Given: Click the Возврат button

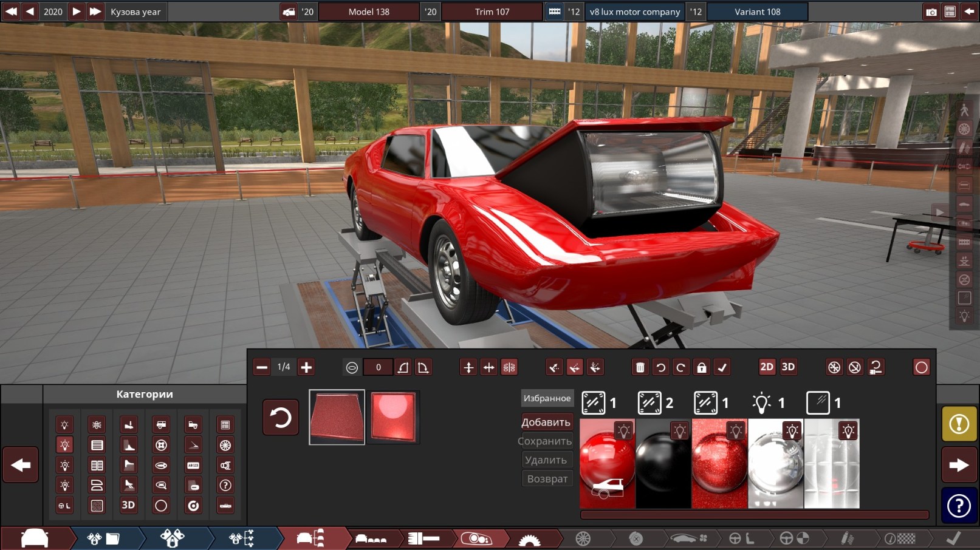Looking at the screenshot, I should click(547, 478).
